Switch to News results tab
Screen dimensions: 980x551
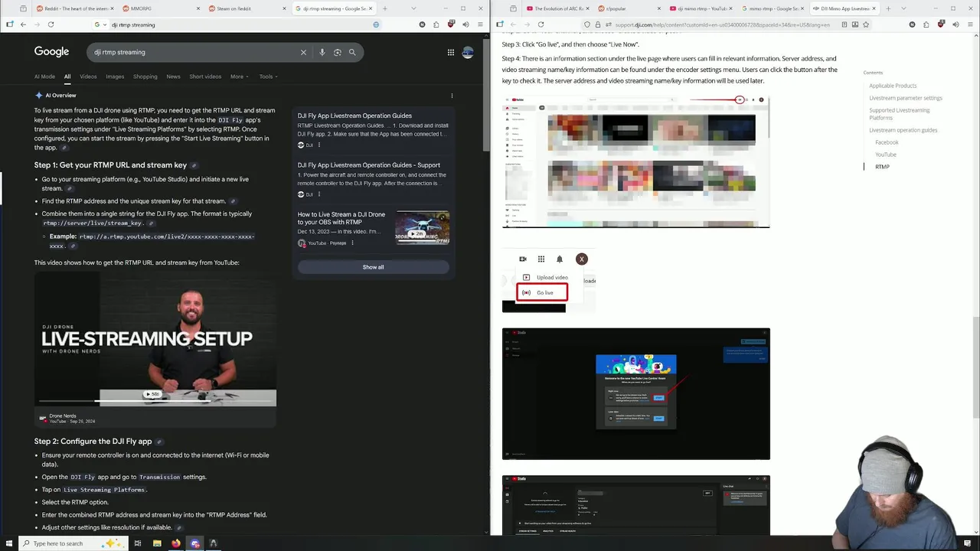tap(174, 77)
